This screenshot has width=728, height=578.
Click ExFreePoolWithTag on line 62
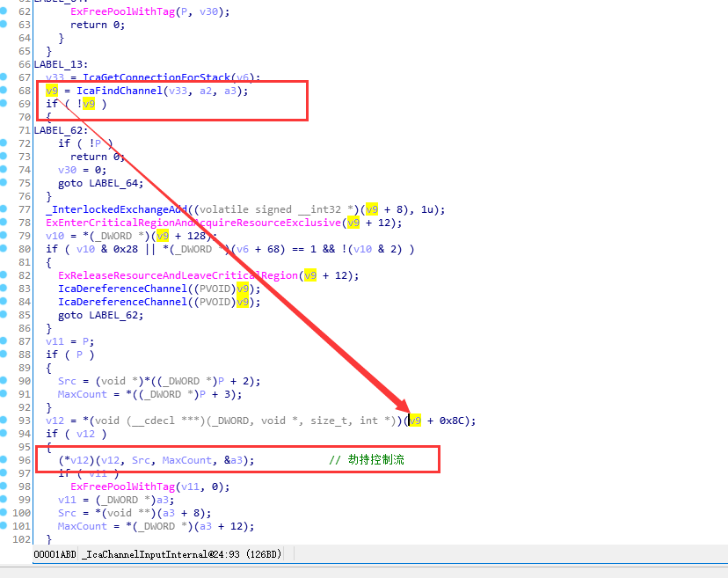(122, 11)
